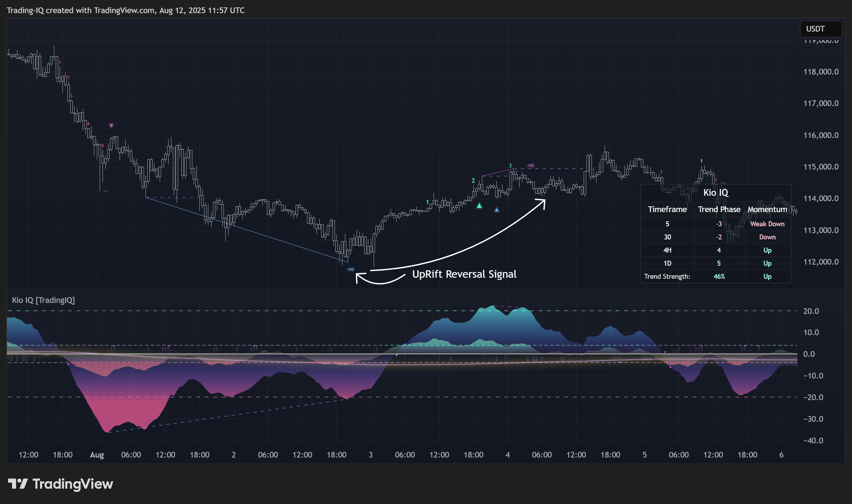
Task: Click the TradingView logo at the bottom
Action: pos(60,484)
